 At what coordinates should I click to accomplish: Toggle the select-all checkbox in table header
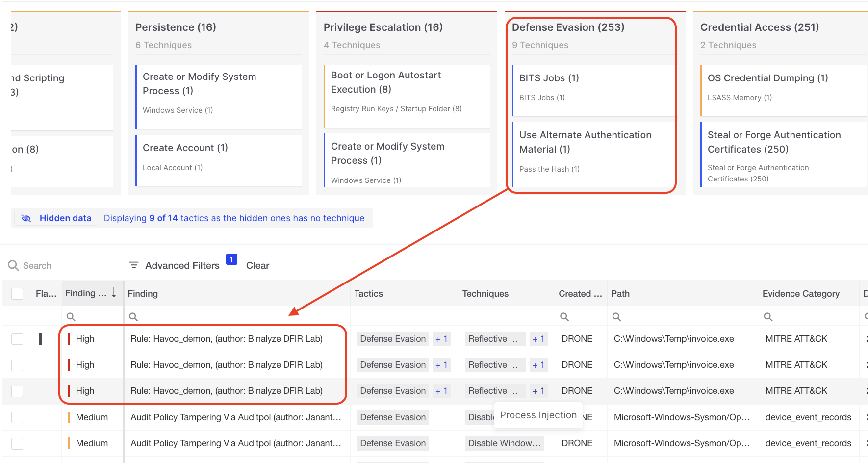tap(17, 294)
